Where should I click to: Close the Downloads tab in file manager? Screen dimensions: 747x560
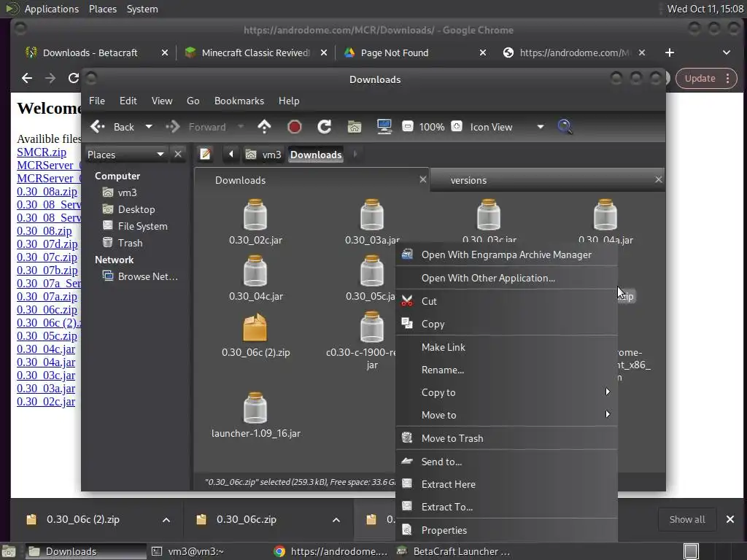[x=422, y=179]
